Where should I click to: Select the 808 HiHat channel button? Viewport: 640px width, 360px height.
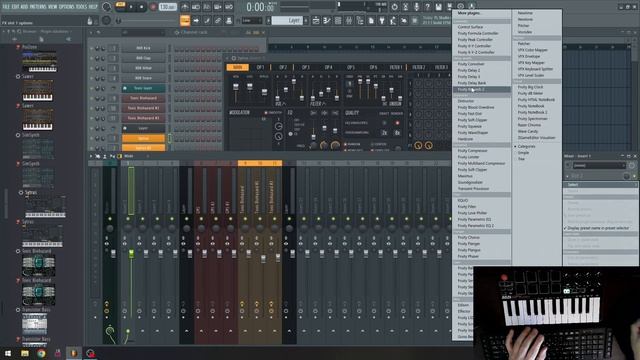pyautogui.click(x=143, y=68)
